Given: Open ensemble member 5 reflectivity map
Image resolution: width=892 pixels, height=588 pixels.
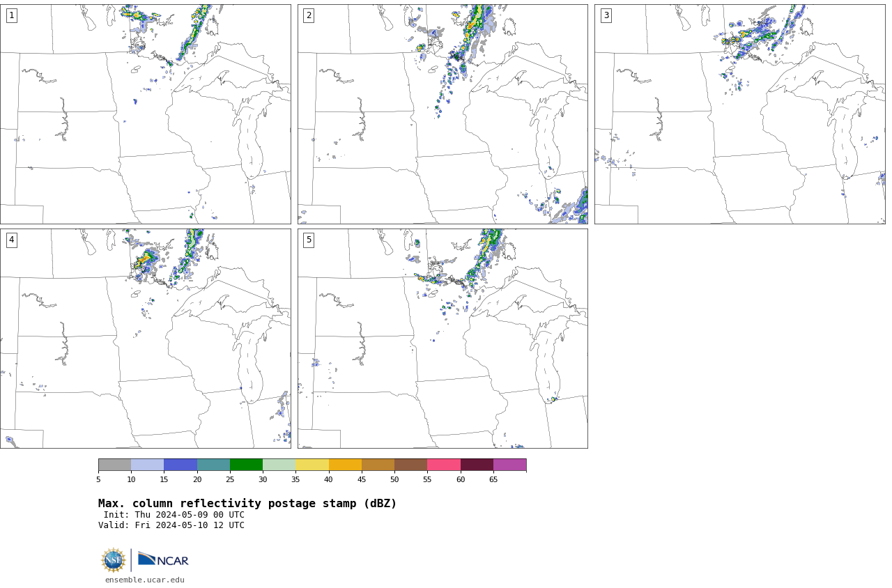Looking at the screenshot, I should (x=443, y=339).
